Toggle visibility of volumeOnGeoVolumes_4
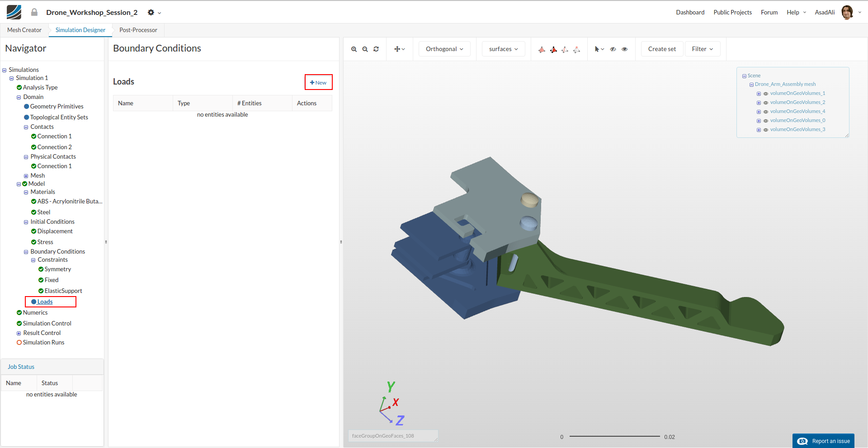Image resolution: width=868 pixels, height=448 pixels. [766, 112]
